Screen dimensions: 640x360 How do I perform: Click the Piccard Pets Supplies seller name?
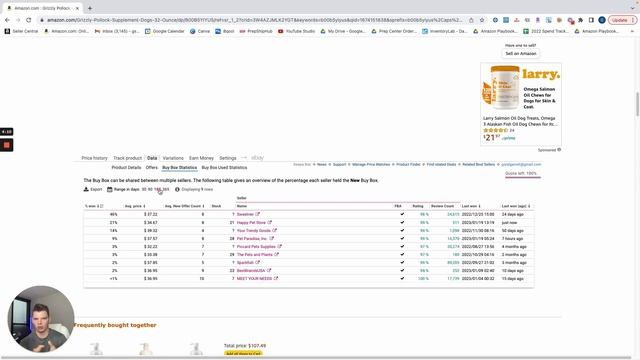click(256, 247)
